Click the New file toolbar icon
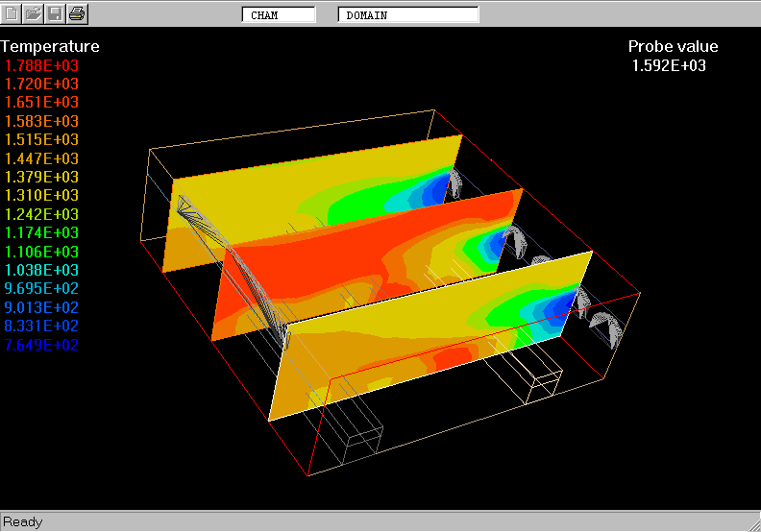The width and height of the screenshot is (761, 532). [x=12, y=13]
